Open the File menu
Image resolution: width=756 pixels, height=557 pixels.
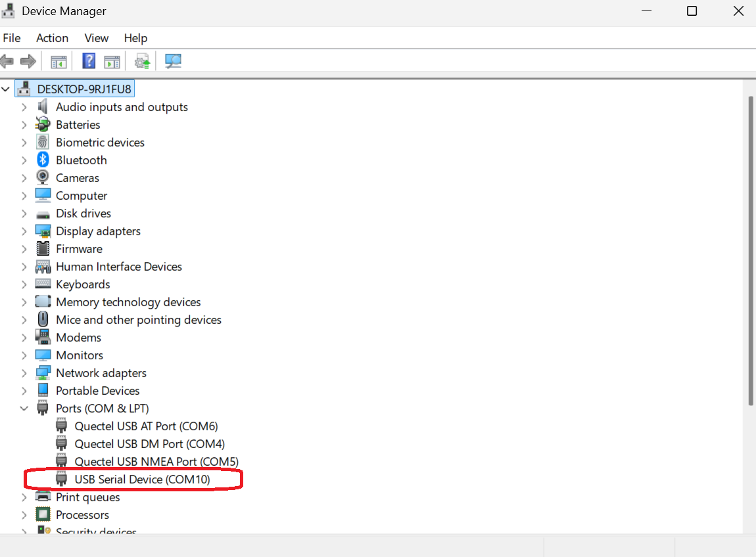click(12, 38)
